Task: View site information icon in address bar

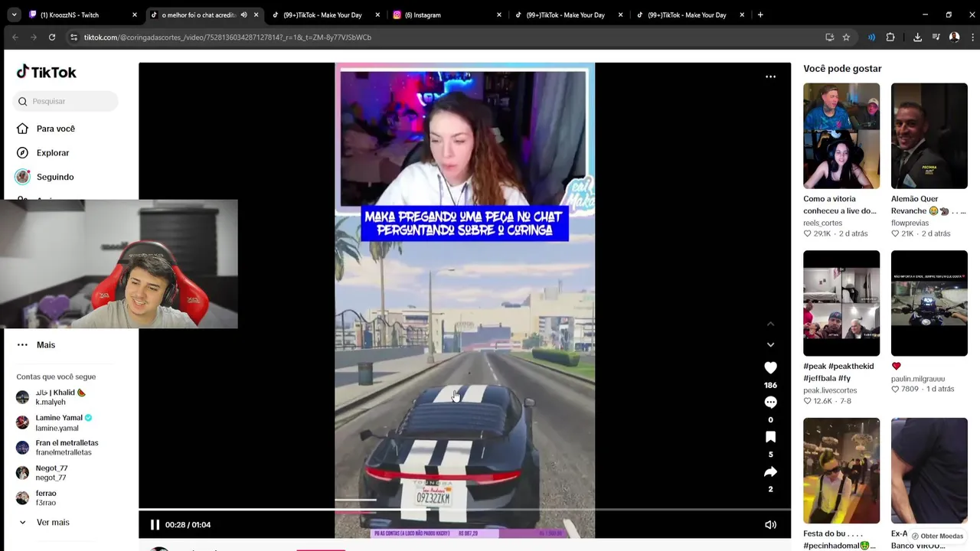Action: click(x=73, y=37)
